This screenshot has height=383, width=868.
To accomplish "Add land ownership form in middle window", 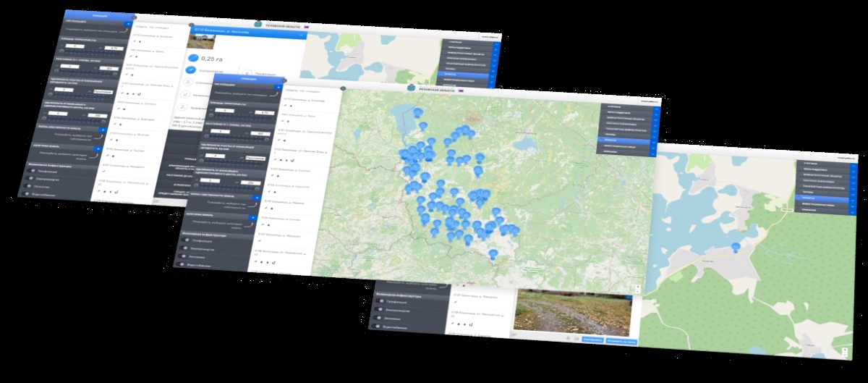I will [256, 198].
